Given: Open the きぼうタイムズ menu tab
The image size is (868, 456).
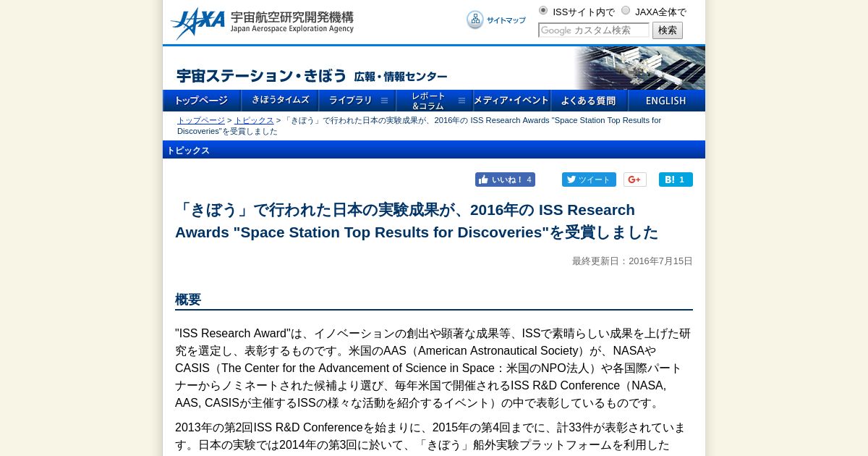Looking at the screenshot, I should (x=280, y=101).
